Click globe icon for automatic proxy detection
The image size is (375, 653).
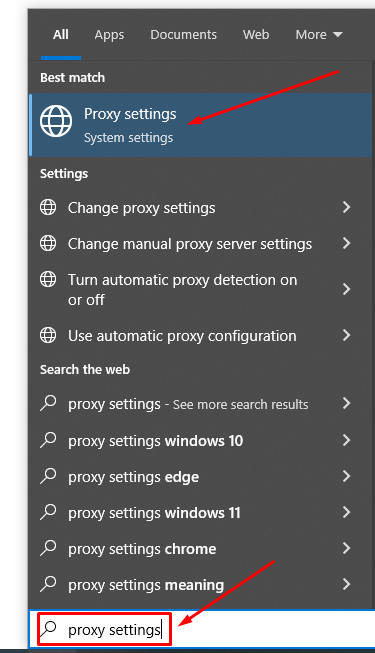click(x=48, y=279)
